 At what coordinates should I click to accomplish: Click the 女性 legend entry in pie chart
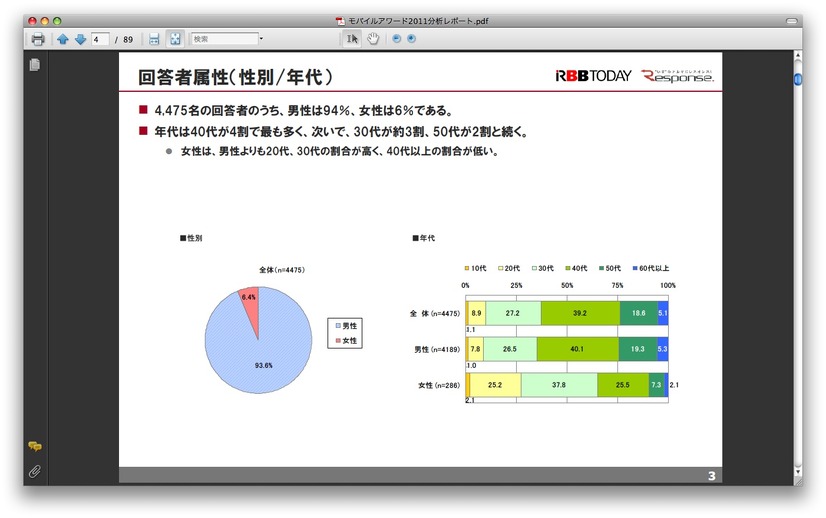coord(346,340)
